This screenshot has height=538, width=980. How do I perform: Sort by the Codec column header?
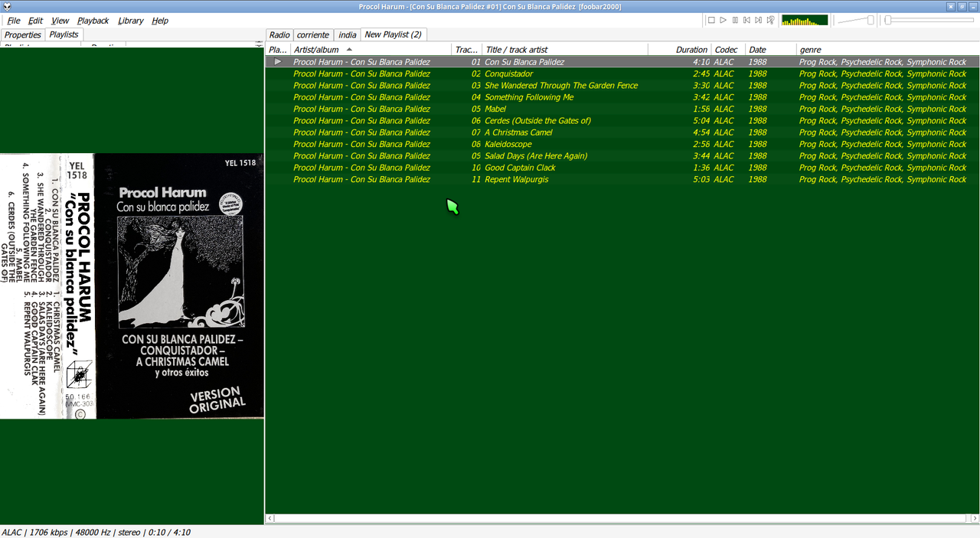pos(728,50)
